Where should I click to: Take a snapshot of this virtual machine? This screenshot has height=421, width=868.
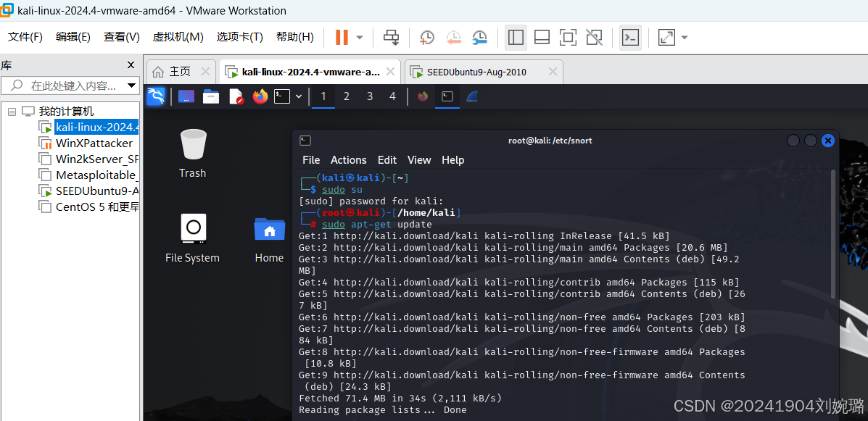click(427, 37)
